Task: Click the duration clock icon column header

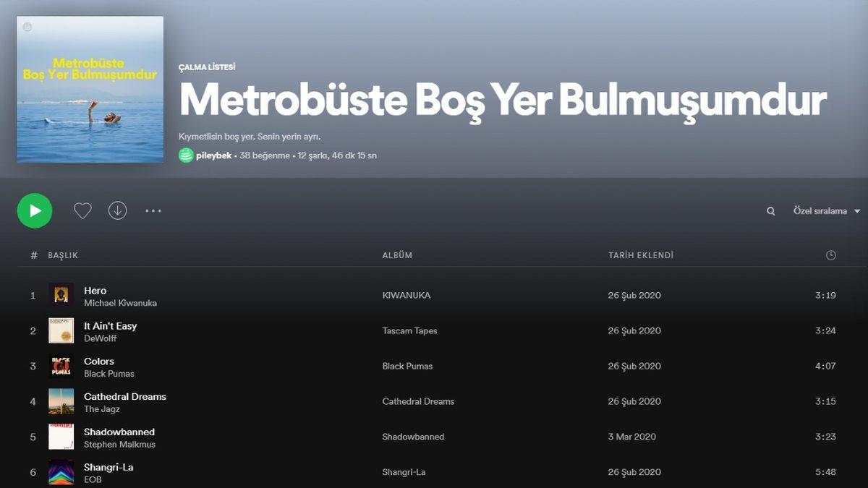Action: [x=832, y=254]
